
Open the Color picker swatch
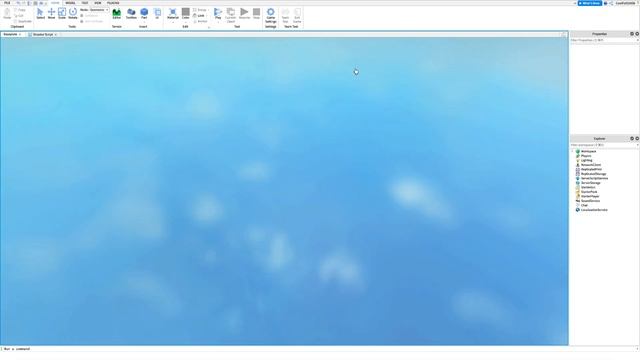coord(186,13)
